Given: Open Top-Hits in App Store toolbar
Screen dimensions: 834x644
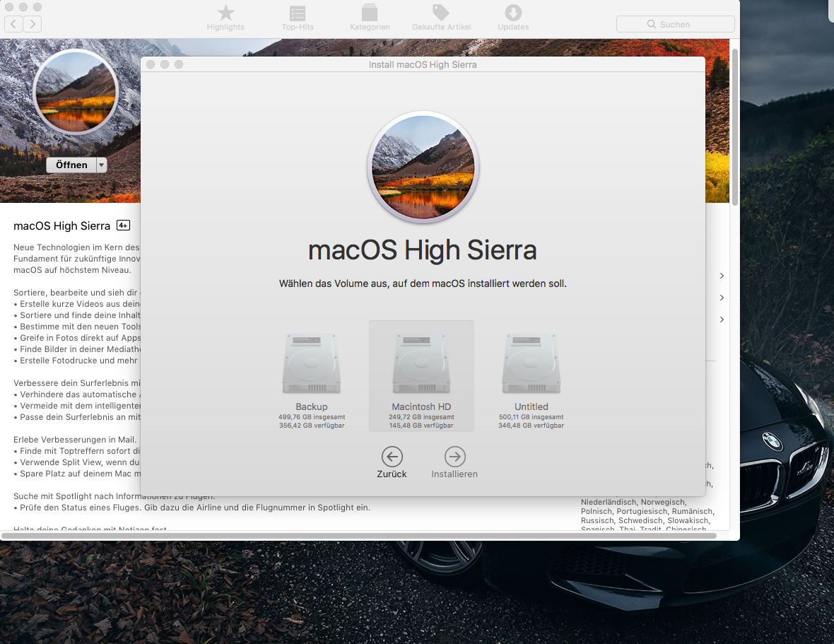Looking at the screenshot, I should click(298, 18).
